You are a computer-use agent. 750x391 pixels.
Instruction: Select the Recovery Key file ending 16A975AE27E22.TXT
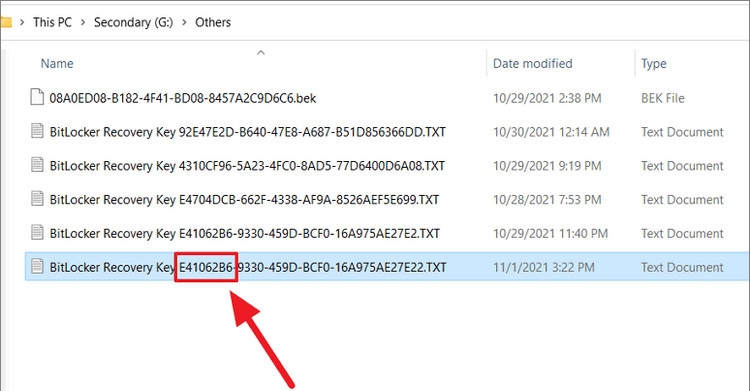coord(248,267)
